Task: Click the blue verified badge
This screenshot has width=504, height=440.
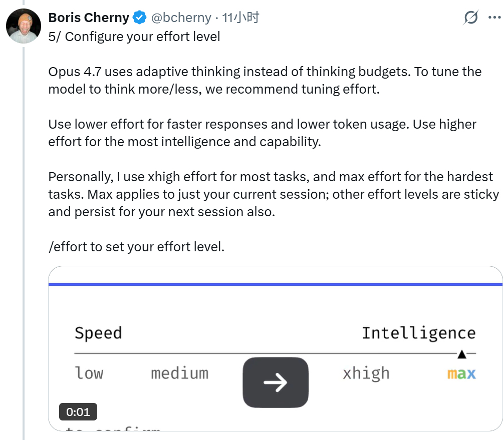Action: click(x=139, y=18)
